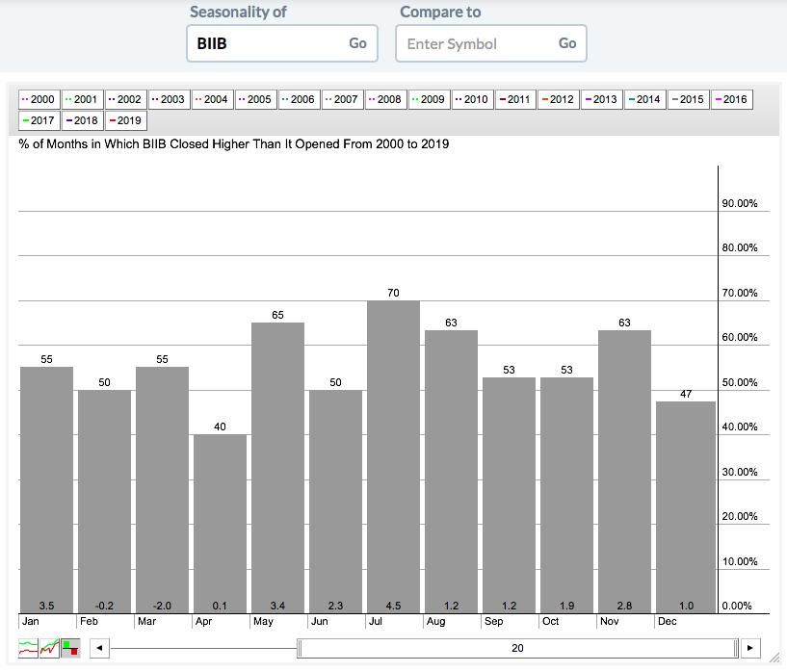Toggle the 2001 year legend
Image resolution: width=787 pixels, height=672 pixels.
point(82,99)
